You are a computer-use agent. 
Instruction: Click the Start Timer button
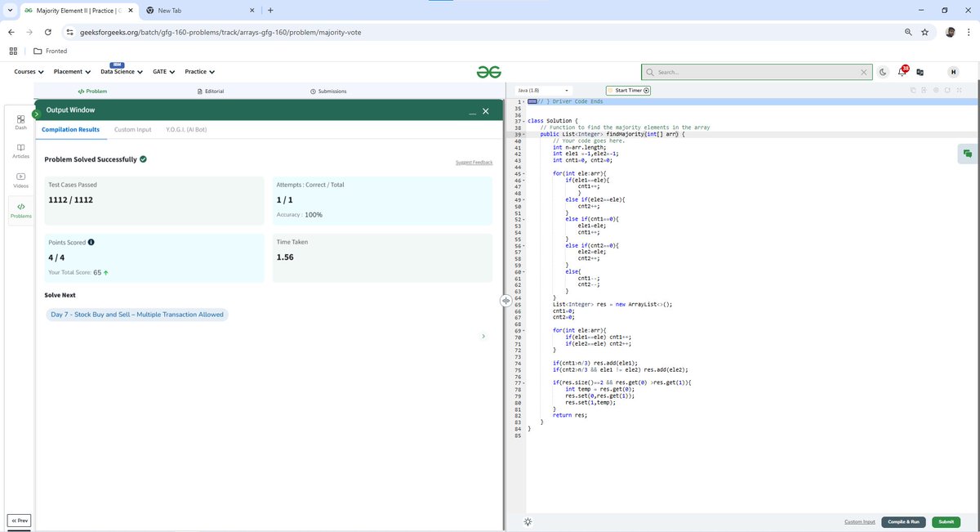point(628,90)
